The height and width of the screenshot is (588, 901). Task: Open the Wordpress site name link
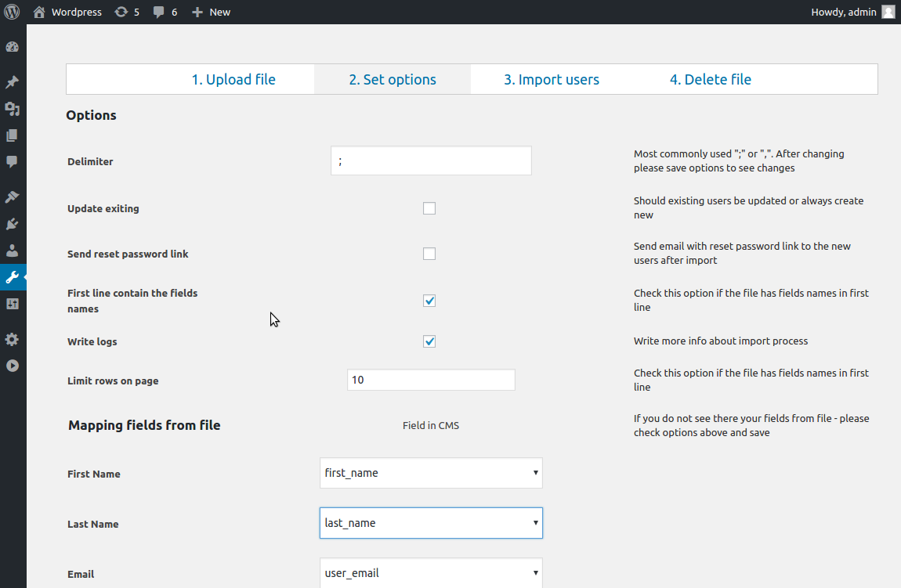point(77,12)
